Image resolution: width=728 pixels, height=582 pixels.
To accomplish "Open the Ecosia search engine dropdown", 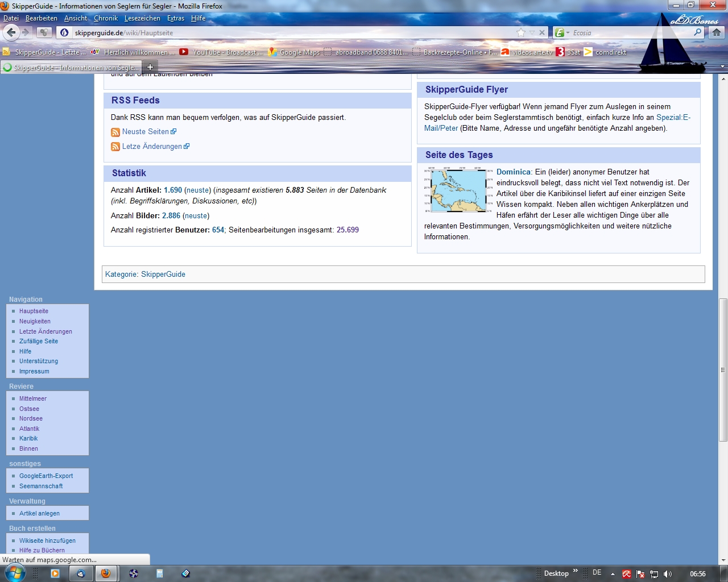I will 562,33.
